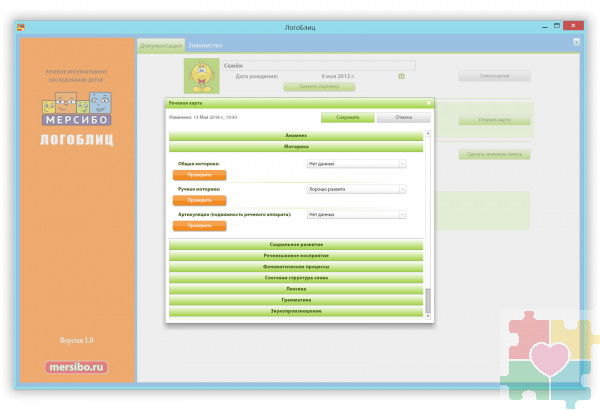Screen dimensions: 600x410
Task: Click the chick avatar picture of Семён
Action: (x=202, y=76)
